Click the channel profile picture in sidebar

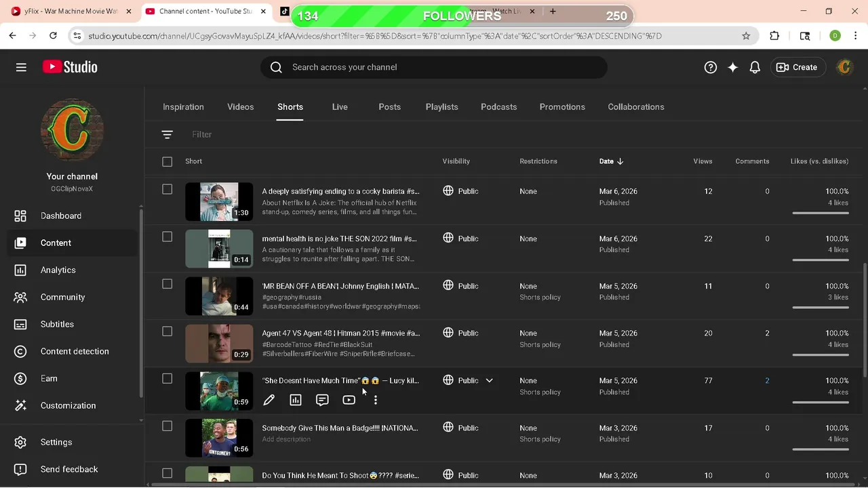click(x=72, y=130)
